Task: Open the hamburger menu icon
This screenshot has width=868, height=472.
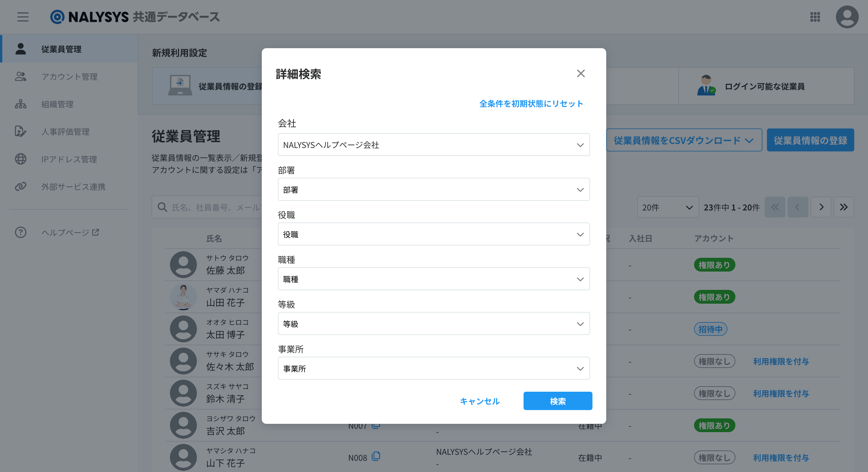Action: (x=23, y=17)
